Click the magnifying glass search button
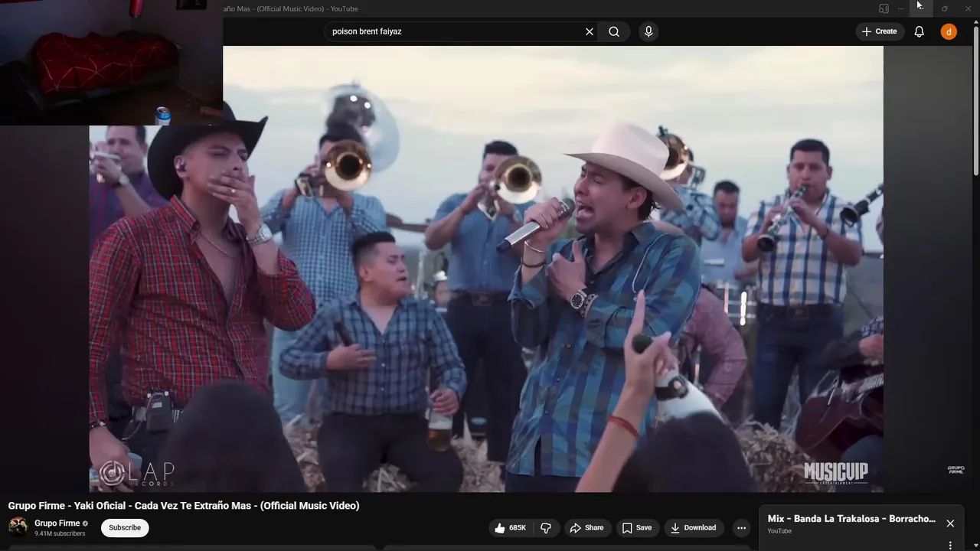This screenshot has height=551, width=980. tap(614, 31)
